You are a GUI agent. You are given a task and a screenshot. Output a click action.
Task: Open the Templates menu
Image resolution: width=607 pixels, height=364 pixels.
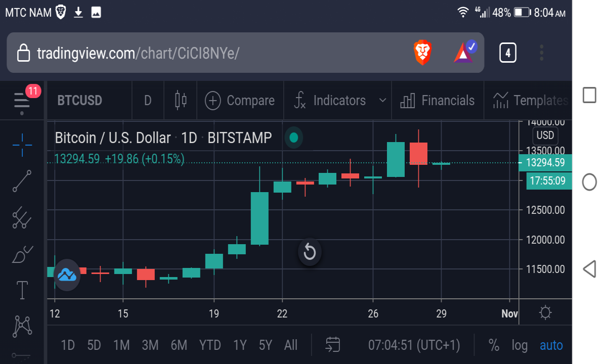coord(530,101)
